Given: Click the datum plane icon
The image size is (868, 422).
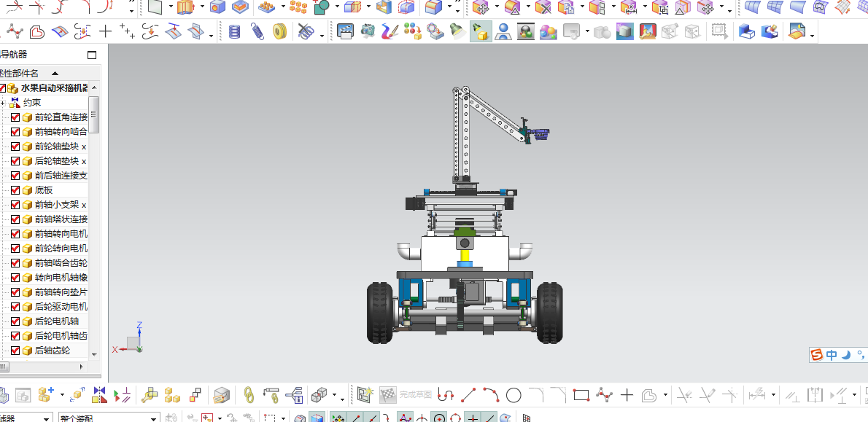Looking at the screenshot, I should 155,7.
